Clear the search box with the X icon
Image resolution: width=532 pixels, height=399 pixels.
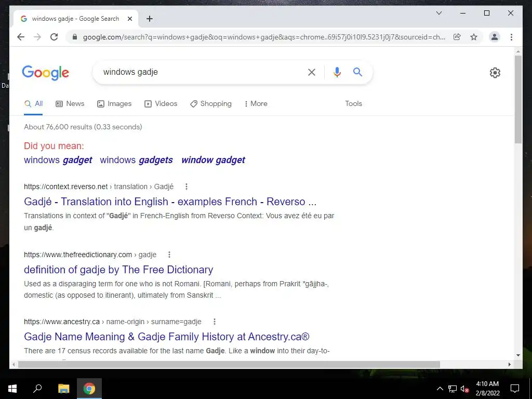(x=312, y=72)
